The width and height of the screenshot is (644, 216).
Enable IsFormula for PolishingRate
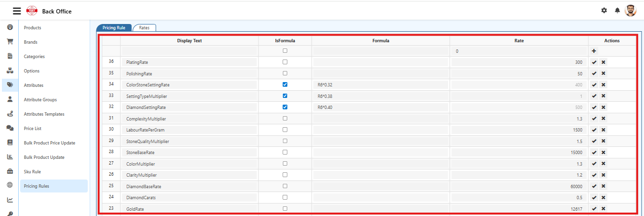click(285, 73)
